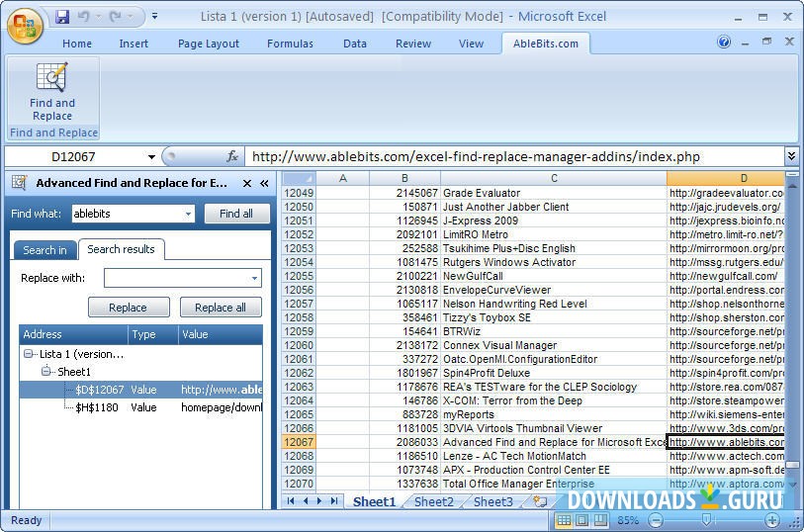
Task: Select column A header
Action: (343, 178)
